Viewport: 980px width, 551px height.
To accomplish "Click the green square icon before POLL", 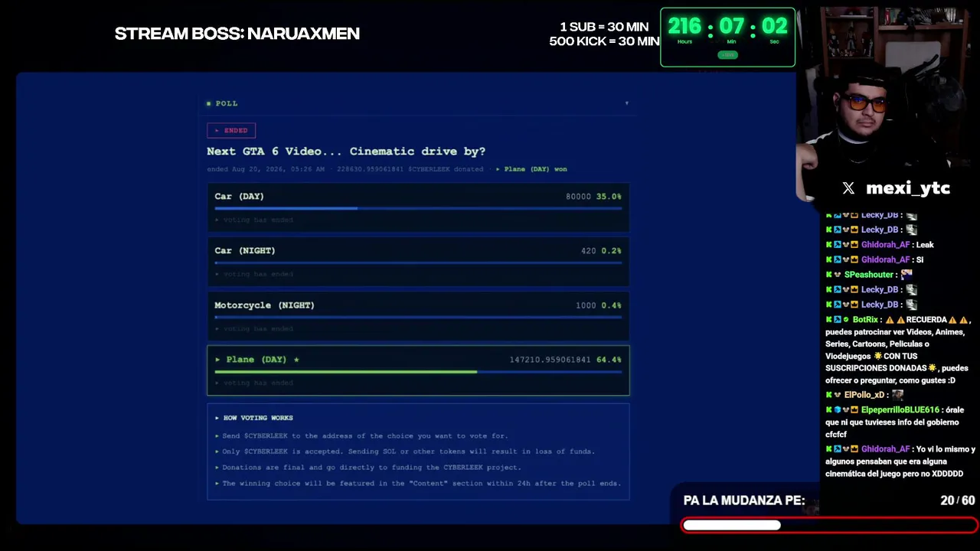I will click(x=209, y=103).
